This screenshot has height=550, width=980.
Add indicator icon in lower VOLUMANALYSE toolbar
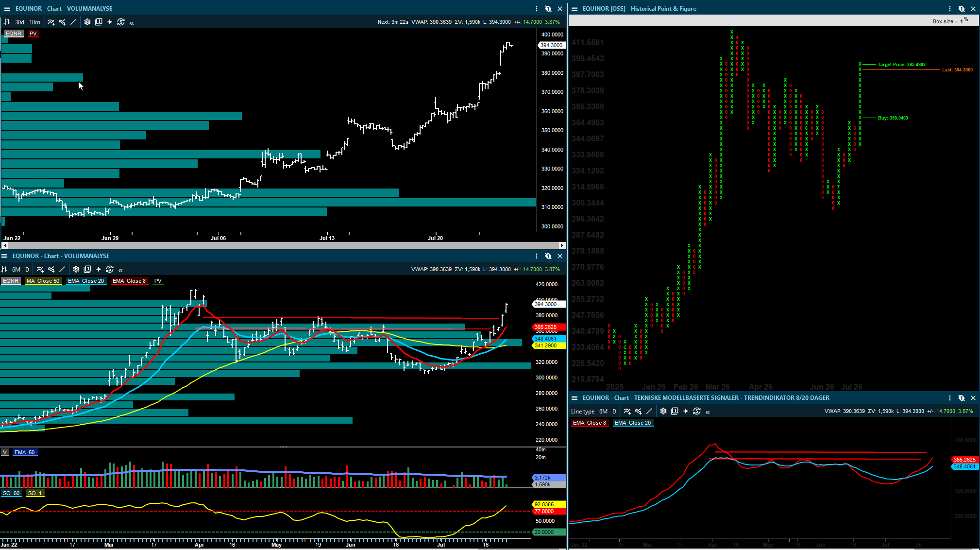click(40, 269)
